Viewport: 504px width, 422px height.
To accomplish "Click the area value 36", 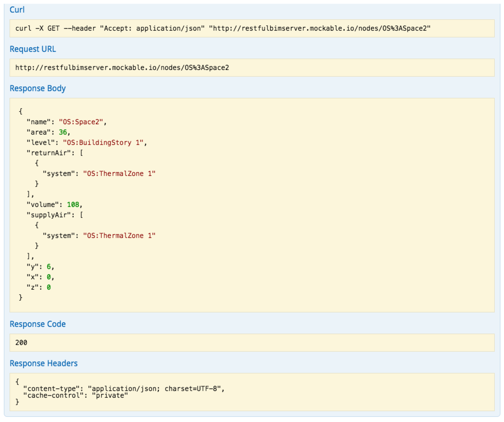I will (63, 132).
